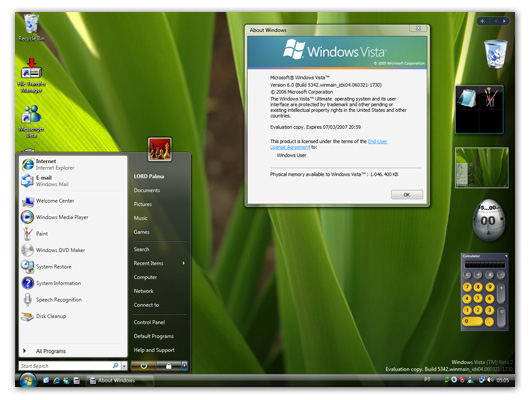This screenshot has height=400, width=530.
Task: Click Internet Explorer quick launch icon
Action: pyautogui.click(x=56, y=381)
